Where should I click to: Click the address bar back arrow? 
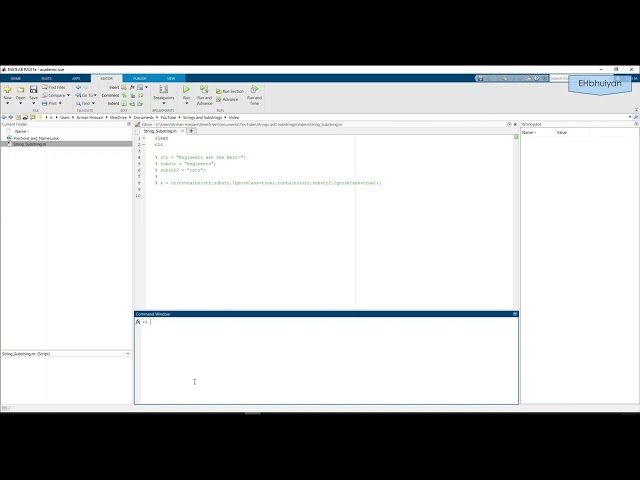(x=4, y=117)
